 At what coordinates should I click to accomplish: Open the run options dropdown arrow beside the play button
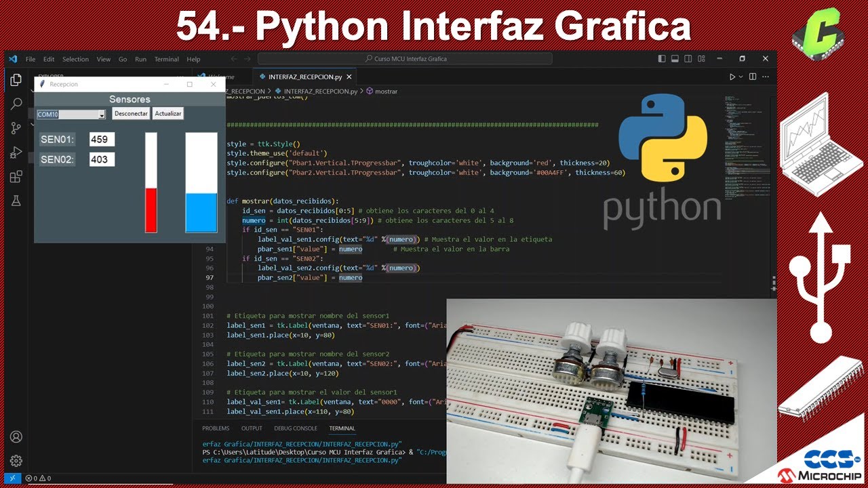click(x=741, y=77)
